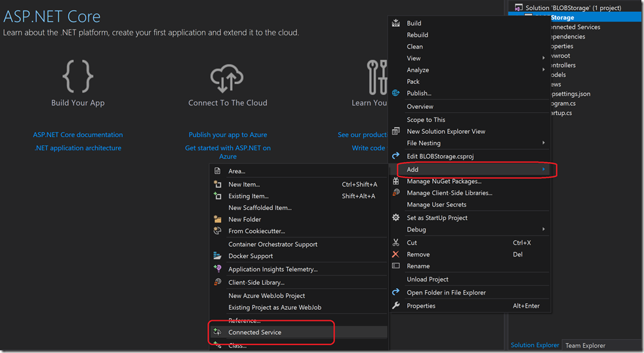Open the Write code link
Image resolution: width=644 pixels, height=353 pixels.
369,148
